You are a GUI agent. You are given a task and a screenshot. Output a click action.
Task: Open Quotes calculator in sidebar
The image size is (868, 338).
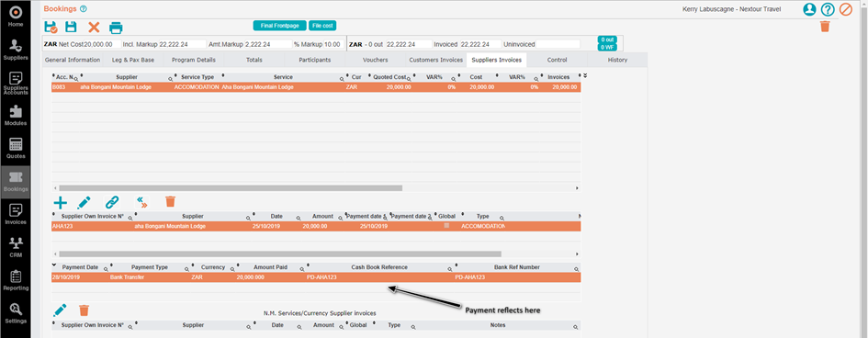pos(16,149)
